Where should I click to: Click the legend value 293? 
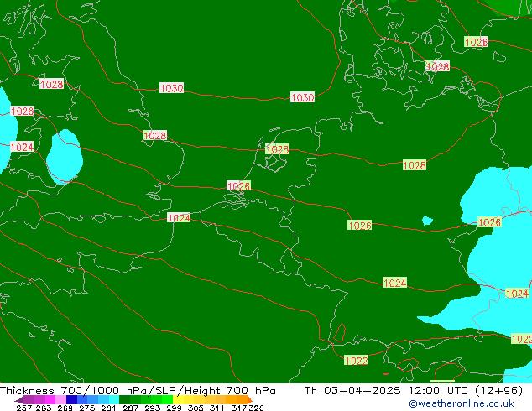point(153,408)
